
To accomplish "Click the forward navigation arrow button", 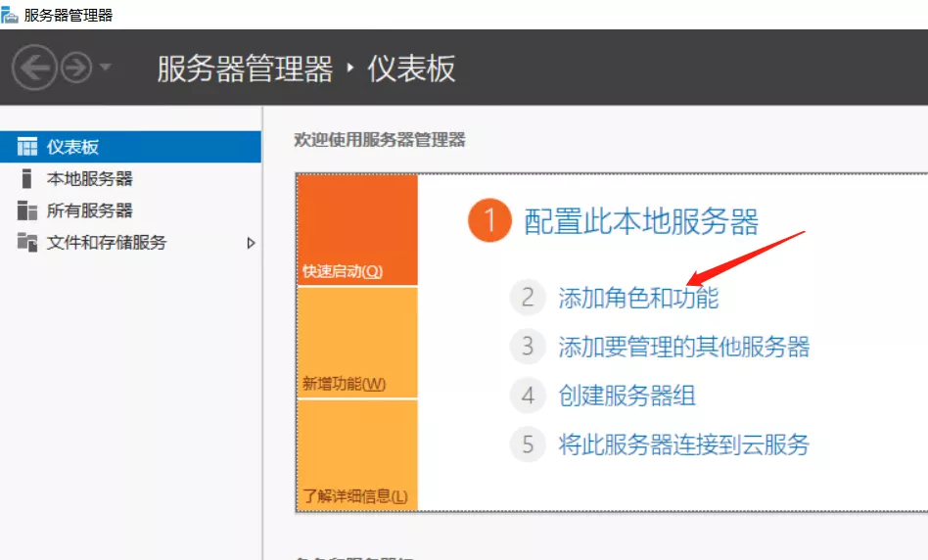I will (75, 68).
